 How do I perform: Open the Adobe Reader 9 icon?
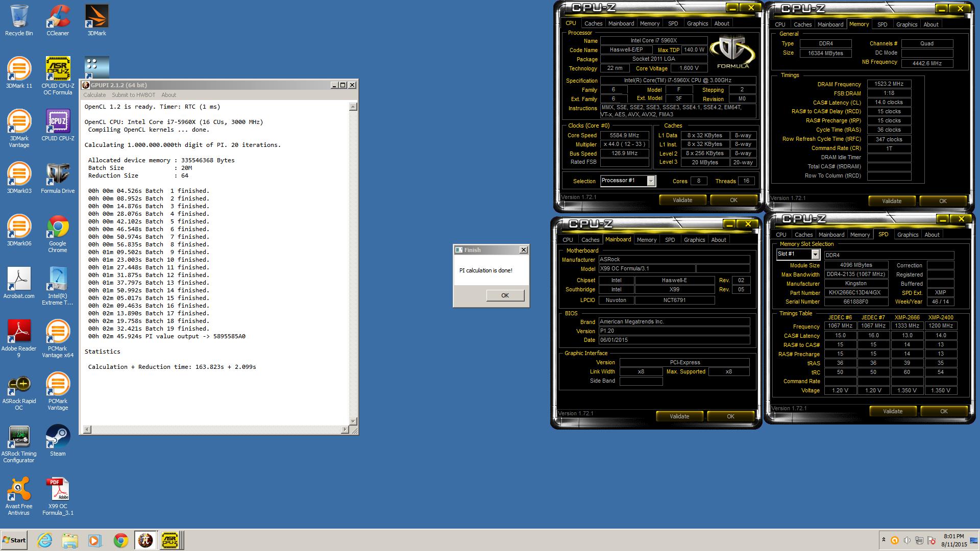(19, 339)
